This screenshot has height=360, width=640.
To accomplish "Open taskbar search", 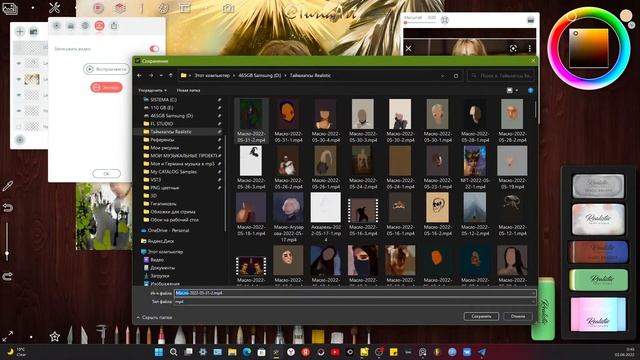I will 173,352.
